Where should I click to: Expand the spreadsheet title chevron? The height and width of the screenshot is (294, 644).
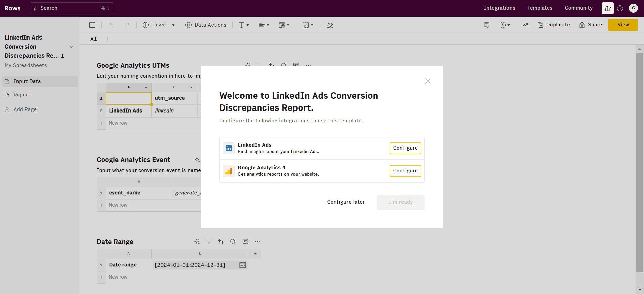pos(71,47)
